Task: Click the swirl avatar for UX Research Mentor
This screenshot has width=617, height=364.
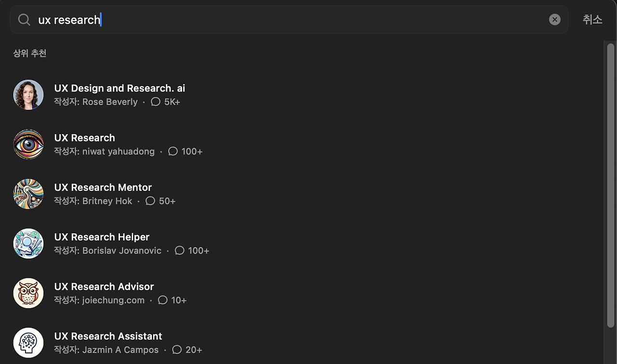Action: (28, 194)
